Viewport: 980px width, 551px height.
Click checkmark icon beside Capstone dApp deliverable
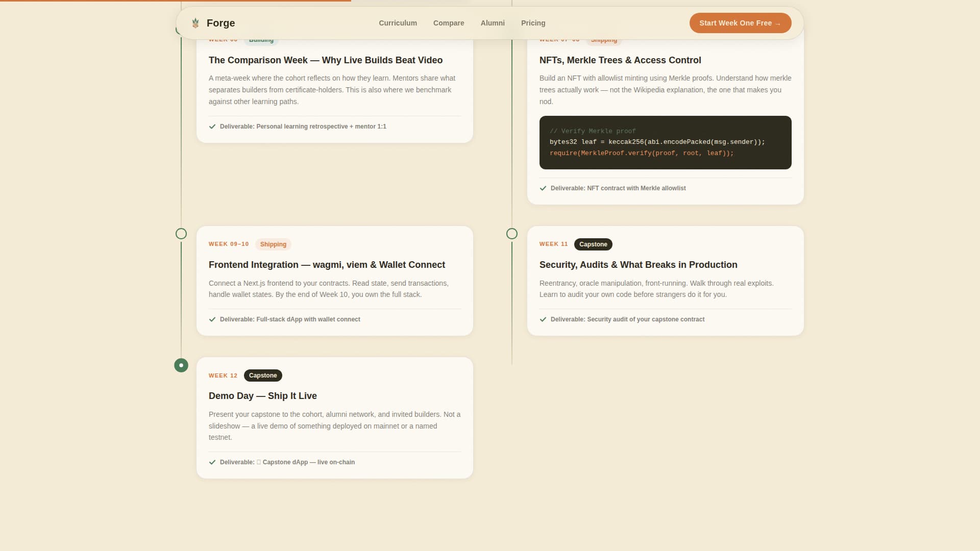[212, 462]
